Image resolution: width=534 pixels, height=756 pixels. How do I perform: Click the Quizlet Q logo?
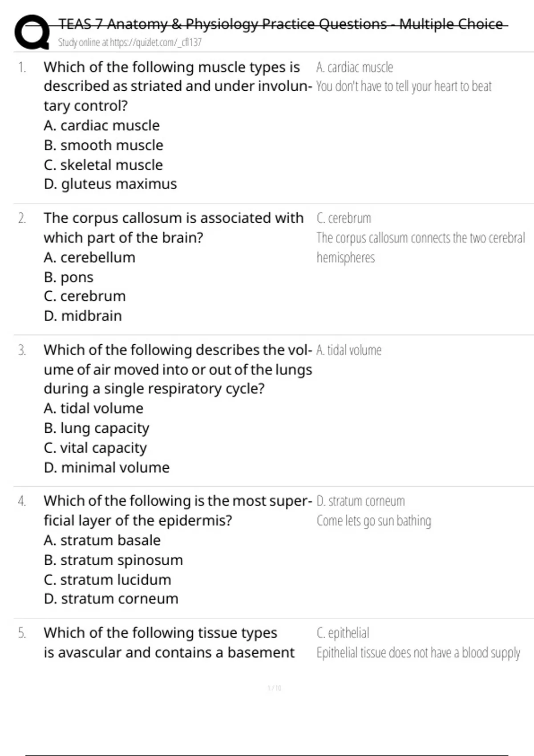coord(32,32)
